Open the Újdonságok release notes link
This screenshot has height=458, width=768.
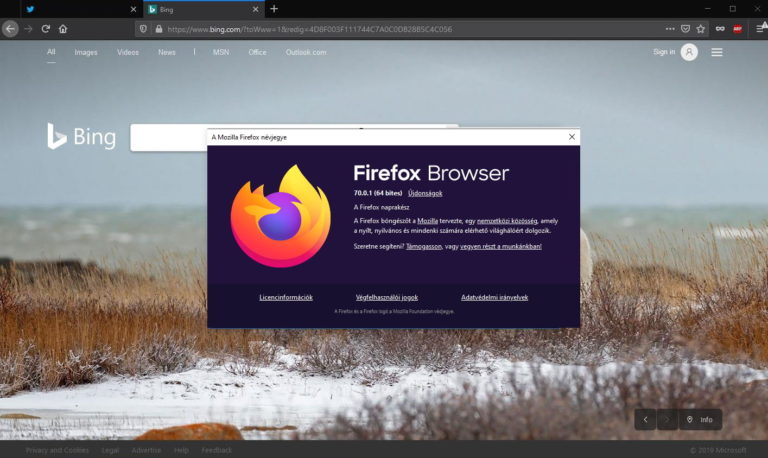pyautogui.click(x=425, y=193)
